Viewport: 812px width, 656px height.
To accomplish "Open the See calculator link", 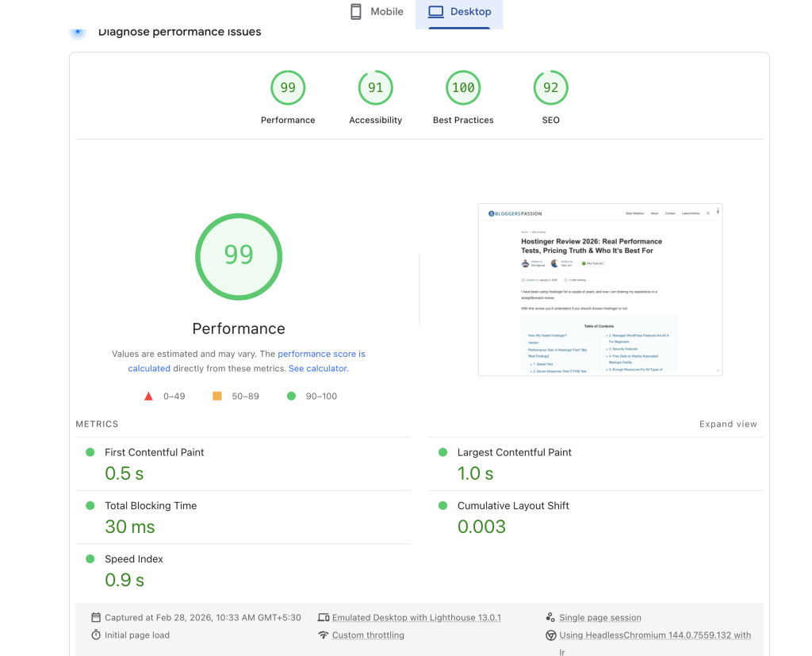I will click(317, 368).
